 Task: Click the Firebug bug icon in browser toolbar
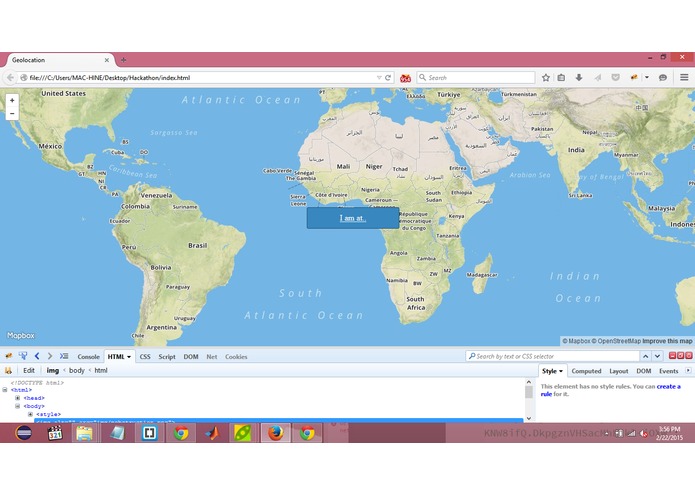click(634, 77)
